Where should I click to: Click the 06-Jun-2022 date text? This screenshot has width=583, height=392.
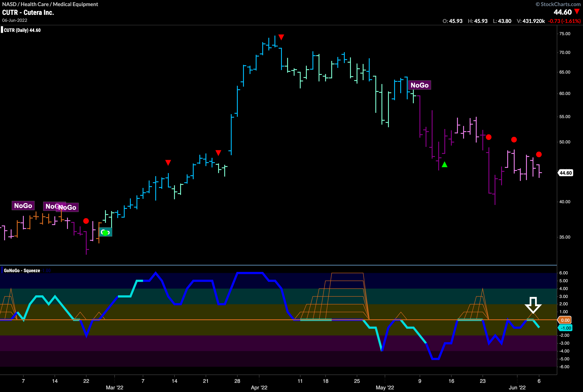tap(14, 20)
